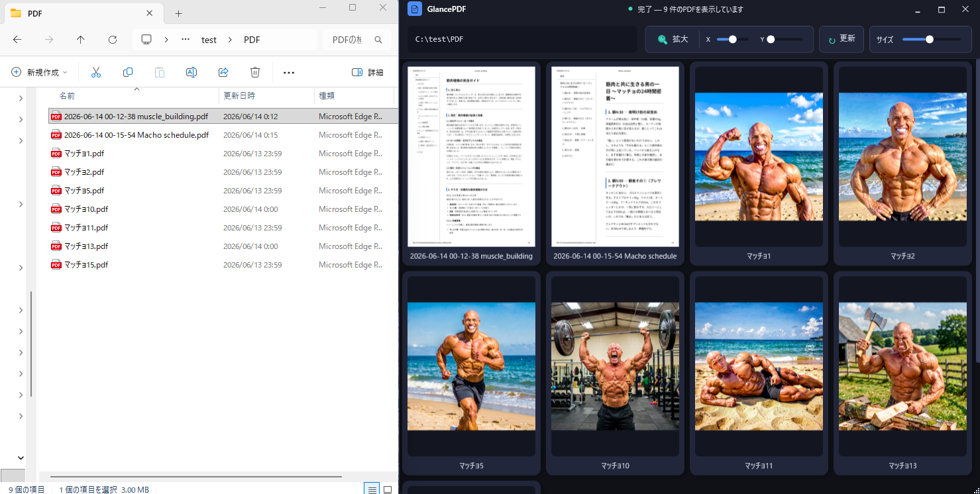Click the Share icon in Explorer toolbar
Image resolution: width=980 pixels, height=494 pixels.
tap(223, 72)
